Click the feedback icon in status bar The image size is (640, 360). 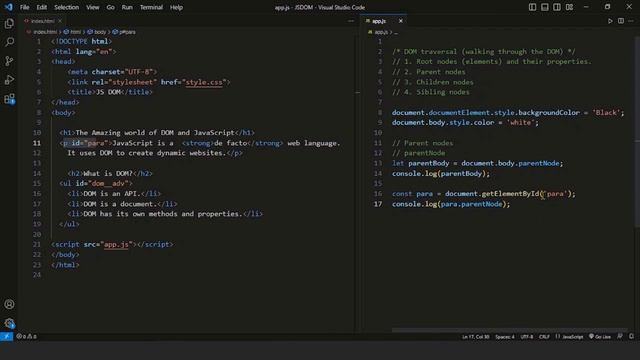(620, 337)
